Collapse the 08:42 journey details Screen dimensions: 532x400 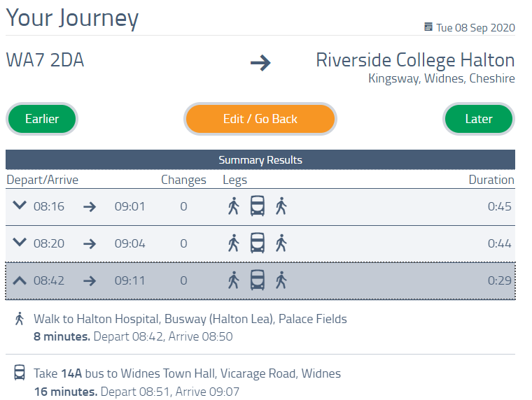pyautogui.click(x=20, y=280)
